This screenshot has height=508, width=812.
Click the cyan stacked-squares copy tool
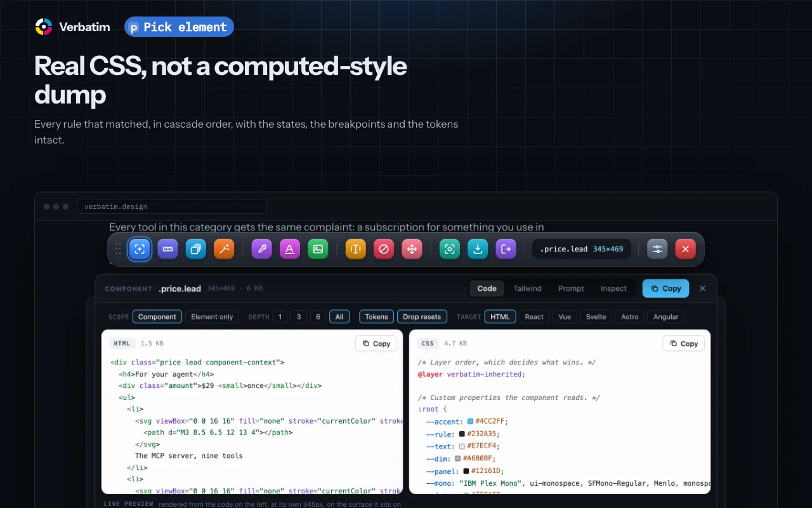(x=196, y=249)
